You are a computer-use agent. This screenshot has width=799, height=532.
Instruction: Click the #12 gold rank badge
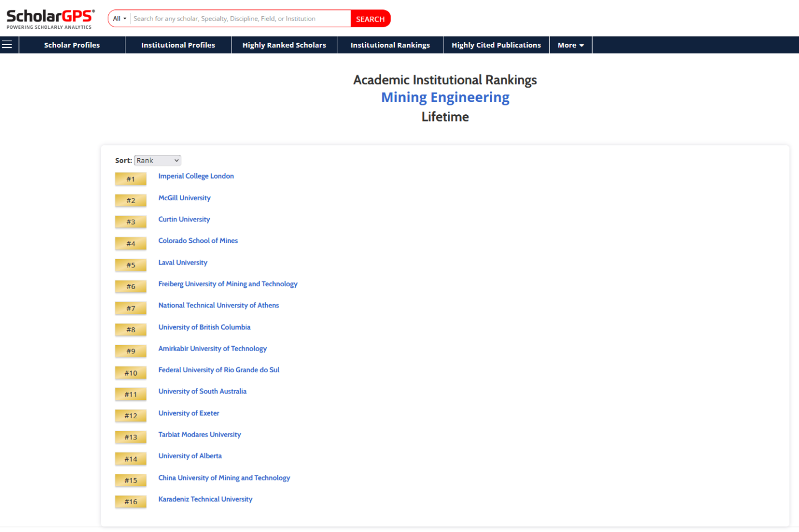coord(130,416)
